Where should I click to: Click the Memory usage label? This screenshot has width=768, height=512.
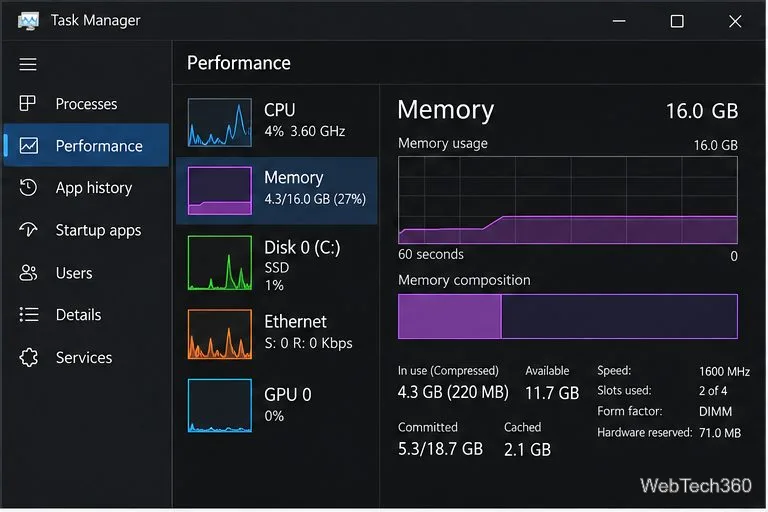(x=443, y=143)
